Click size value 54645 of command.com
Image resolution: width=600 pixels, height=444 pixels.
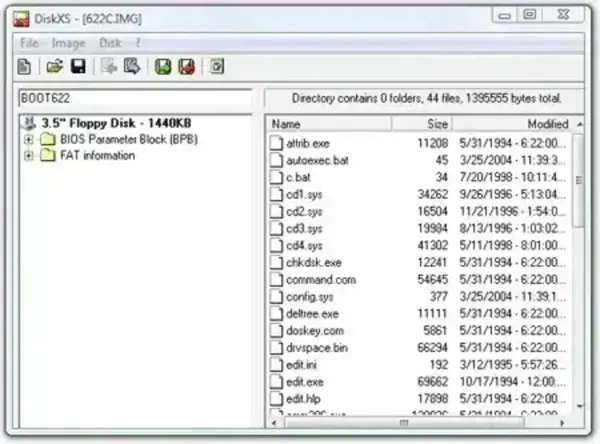432,280
